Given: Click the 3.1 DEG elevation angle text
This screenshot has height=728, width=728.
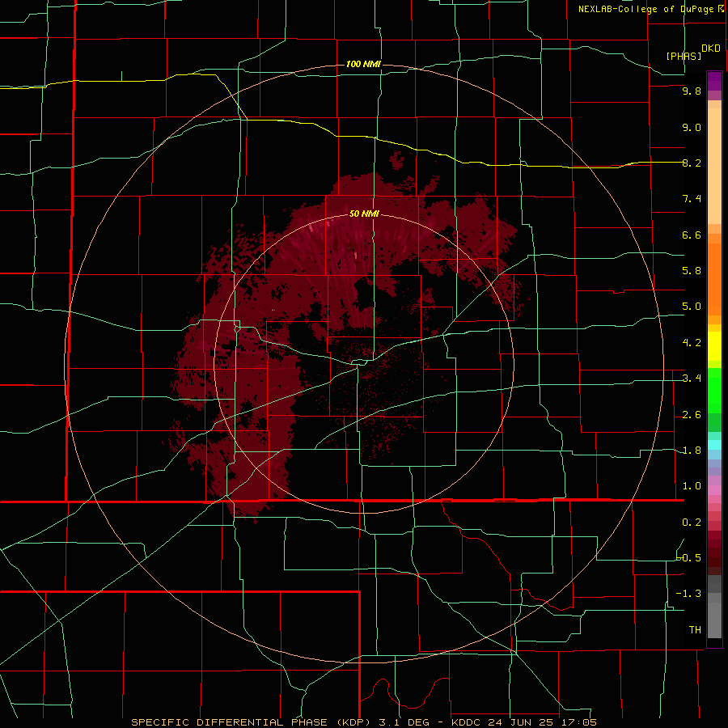Looking at the screenshot, I should pos(403,722).
